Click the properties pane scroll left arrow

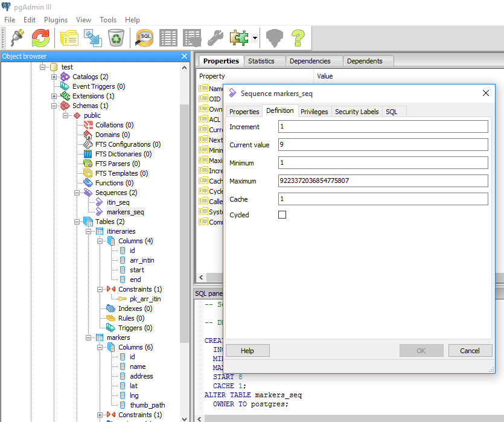pos(202,277)
